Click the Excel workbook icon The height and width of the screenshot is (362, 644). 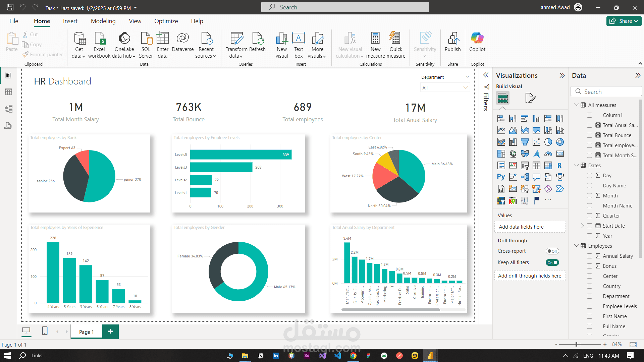pyautogui.click(x=99, y=39)
